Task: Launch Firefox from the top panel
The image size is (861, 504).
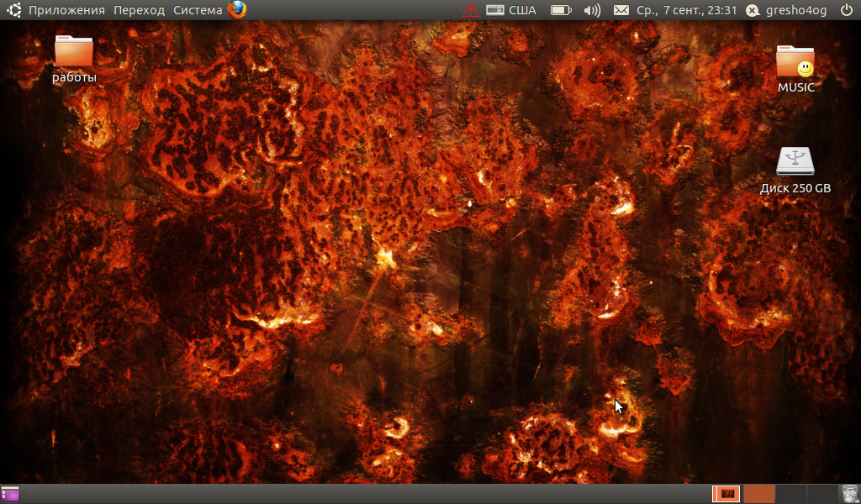Action: [237, 10]
